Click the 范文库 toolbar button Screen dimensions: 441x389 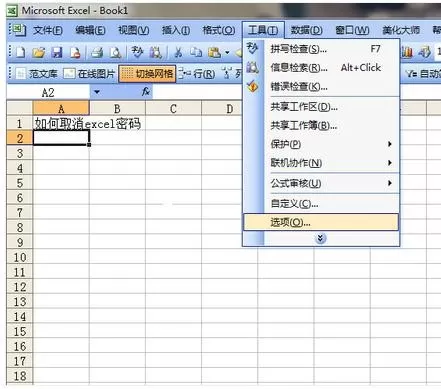[x=37, y=73]
